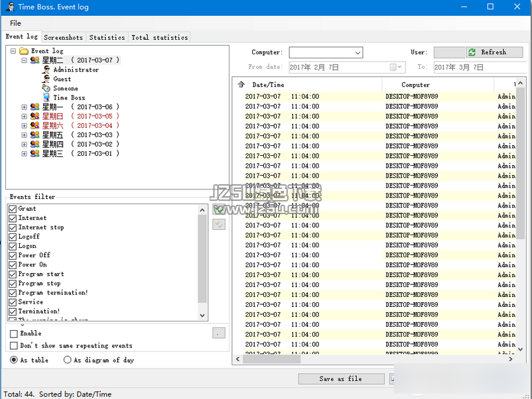Uncheck the Power Off filter
Image resolution: width=532 pixels, height=399 pixels.
pyautogui.click(x=13, y=255)
